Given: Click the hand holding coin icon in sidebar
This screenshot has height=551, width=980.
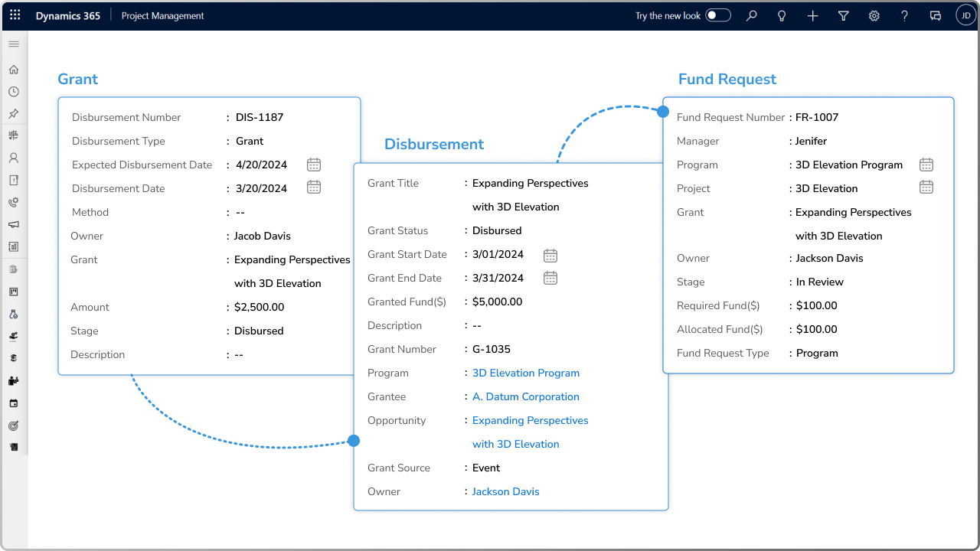Looking at the screenshot, I should (x=14, y=336).
